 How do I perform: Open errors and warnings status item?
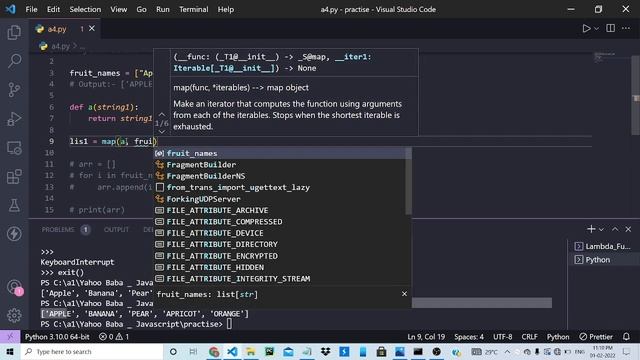114,337
